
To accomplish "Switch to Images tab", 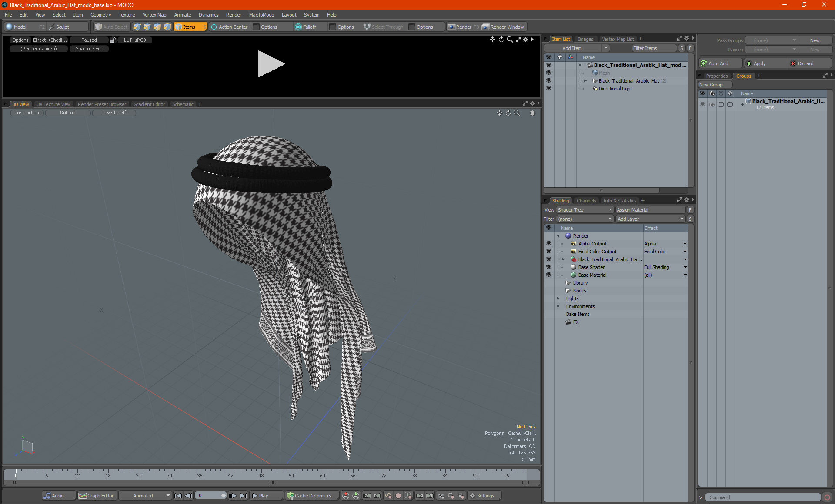I will [x=585, y=39].
